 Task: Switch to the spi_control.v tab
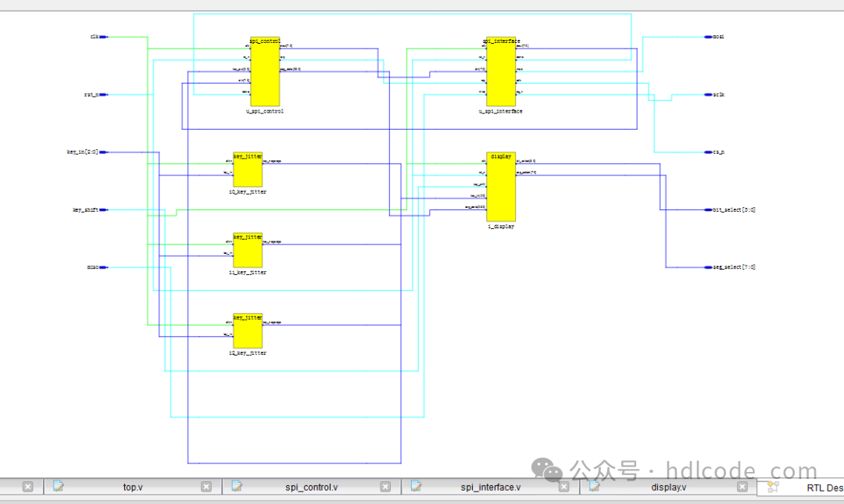click(x=311, y=487)
